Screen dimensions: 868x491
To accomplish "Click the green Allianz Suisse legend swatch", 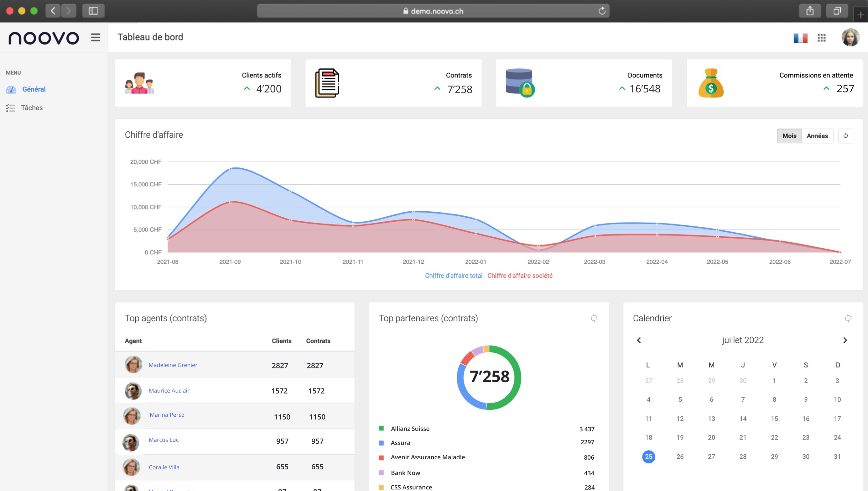I will click(x=381, y=428).
